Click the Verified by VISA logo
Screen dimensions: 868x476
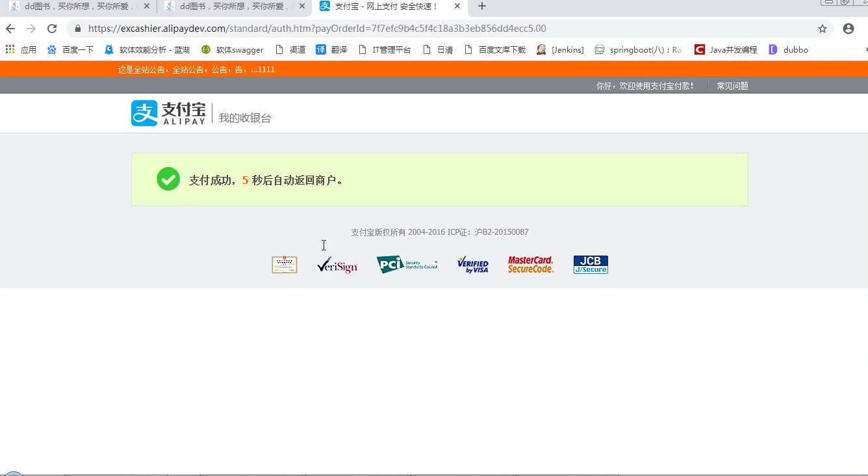coord(473,265)
